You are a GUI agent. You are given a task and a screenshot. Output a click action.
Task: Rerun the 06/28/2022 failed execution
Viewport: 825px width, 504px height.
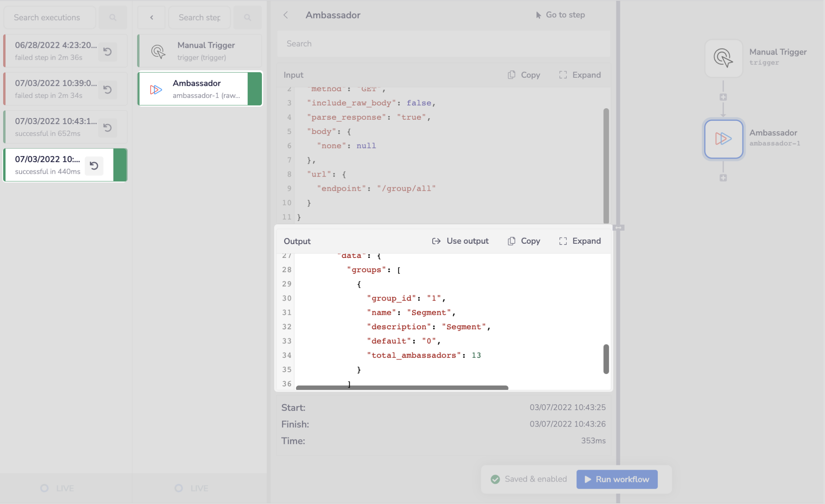pyautogui.click(x=107, y=52)
